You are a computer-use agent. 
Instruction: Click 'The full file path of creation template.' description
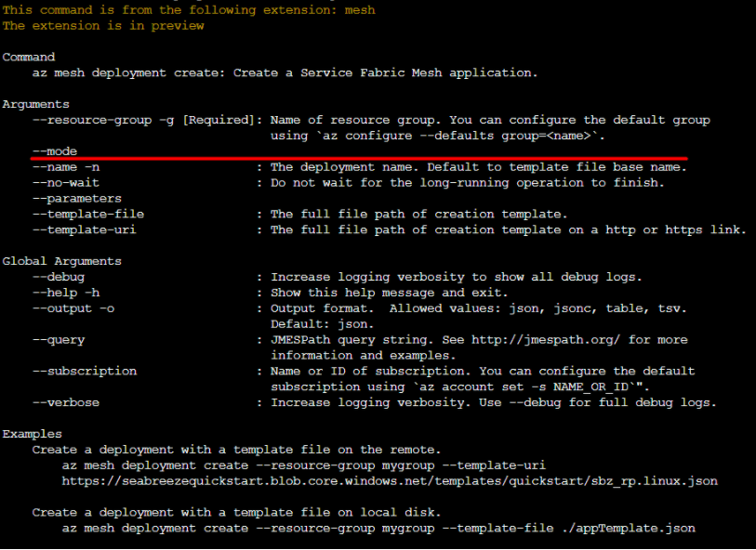(419, 215)
